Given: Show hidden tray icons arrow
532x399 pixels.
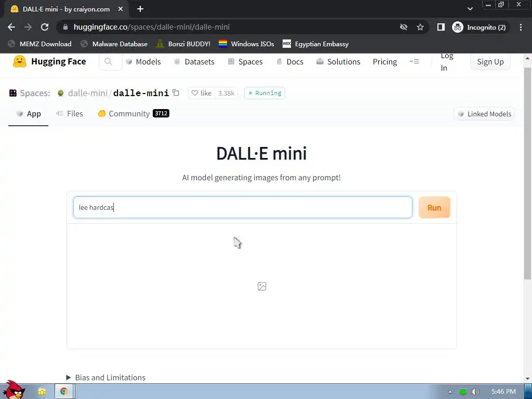Looking at the screenshot, I should (x=450, y=392).
